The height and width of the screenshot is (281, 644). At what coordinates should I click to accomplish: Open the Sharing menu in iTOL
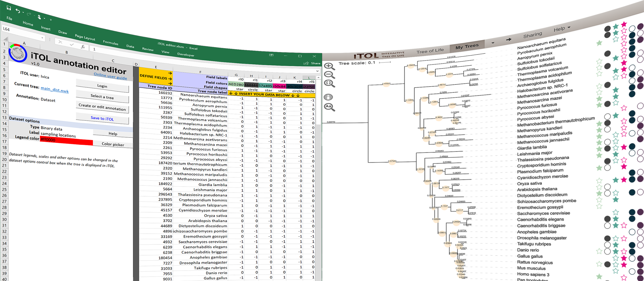point(532,35)
